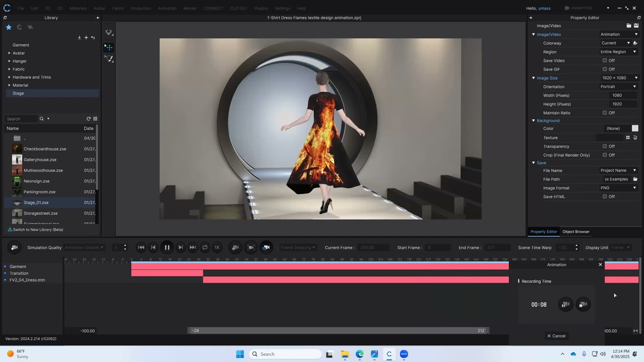Open the Colorway Current dropdown

pyautogui.click(x=615, y=43)
